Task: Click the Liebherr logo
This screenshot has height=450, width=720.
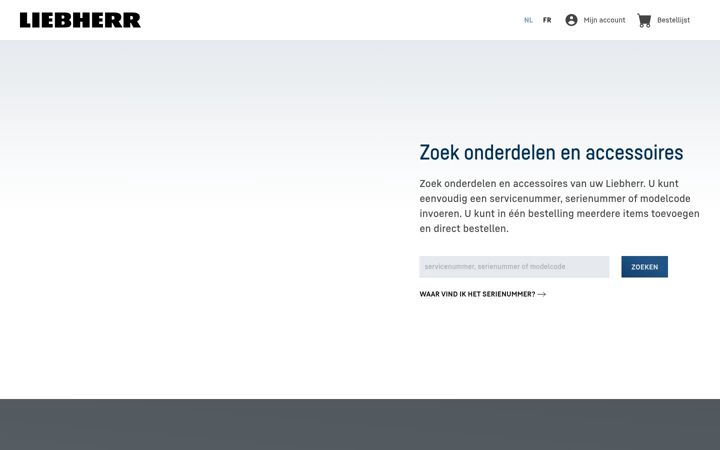Action: 80,20
